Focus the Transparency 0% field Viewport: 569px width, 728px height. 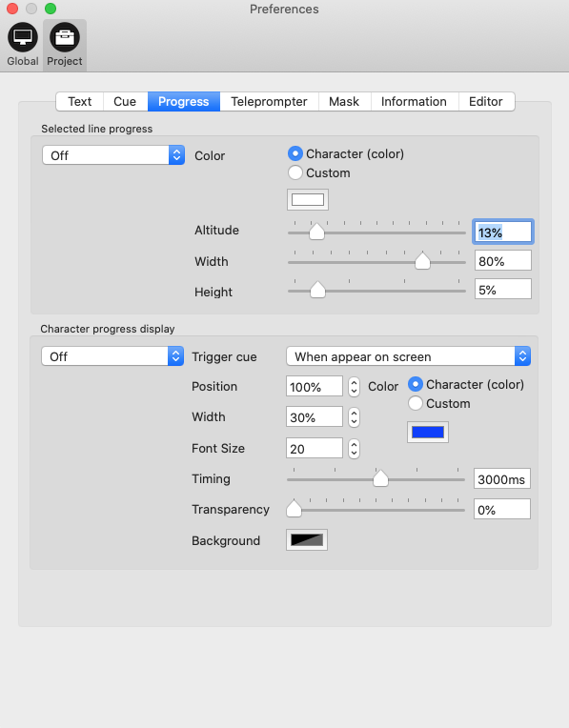tap(502, 510)
